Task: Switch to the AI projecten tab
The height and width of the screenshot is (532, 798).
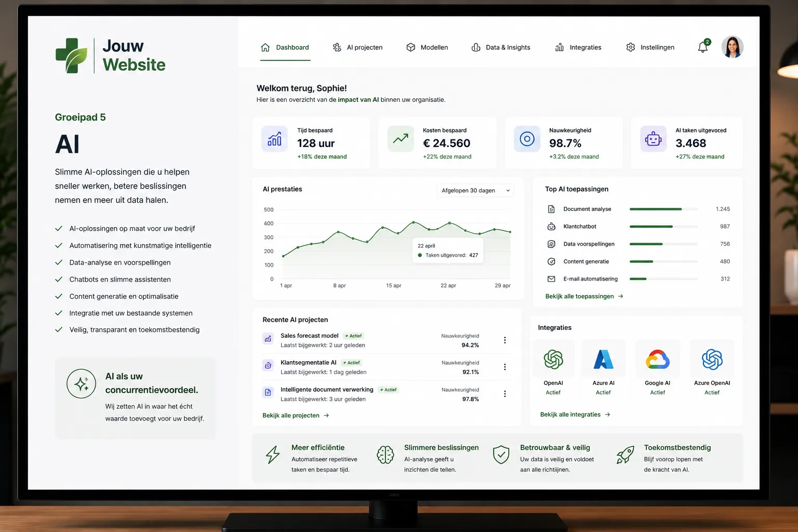Action: point(357,47)
